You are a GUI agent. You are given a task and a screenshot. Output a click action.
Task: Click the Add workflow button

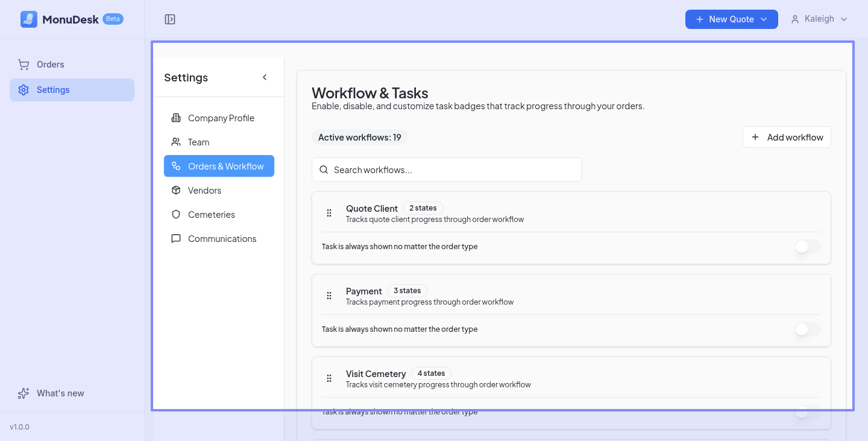787,138
